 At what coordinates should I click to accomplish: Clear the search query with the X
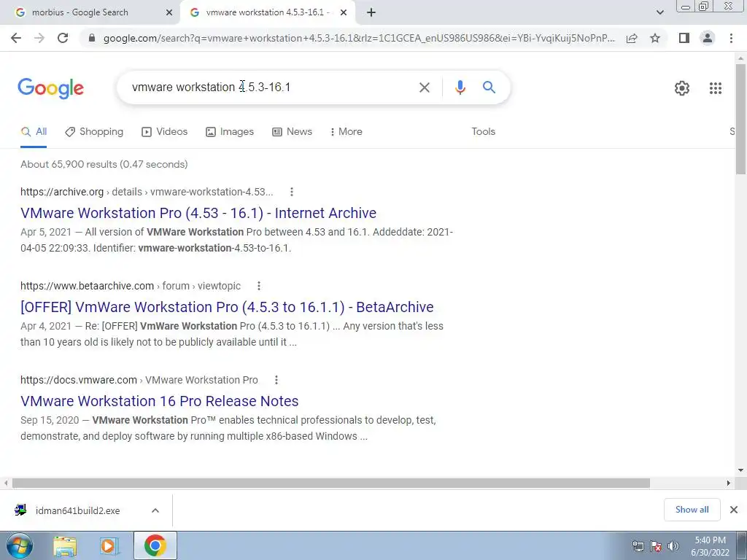point(424,87)
